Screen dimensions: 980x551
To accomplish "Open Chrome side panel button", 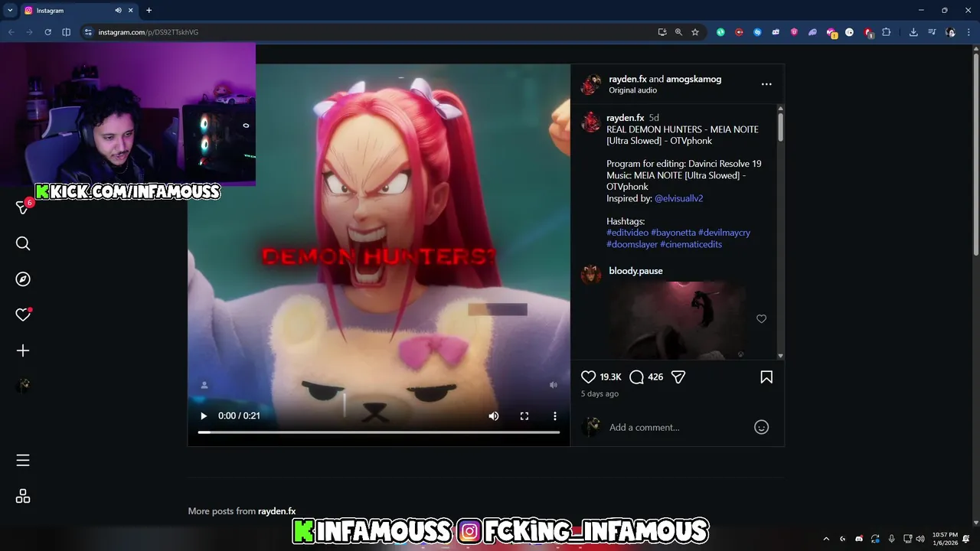I will click(x=66, y=32).
